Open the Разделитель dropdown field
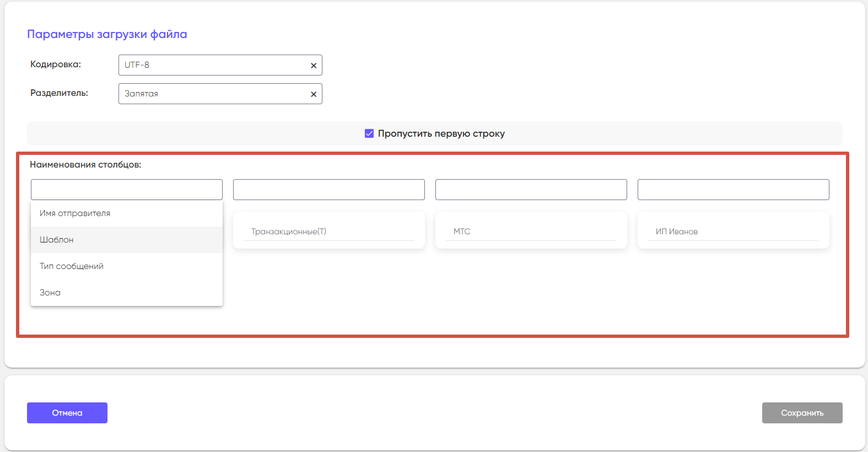The height and width of the screenshot is (452, 868). pyautogui.click(x=212, y=94)
